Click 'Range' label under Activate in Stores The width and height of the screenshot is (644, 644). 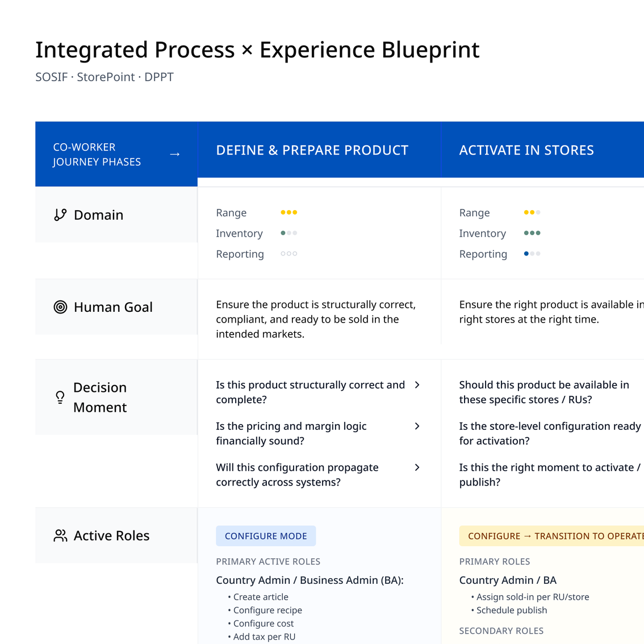(x=474, y=213)
